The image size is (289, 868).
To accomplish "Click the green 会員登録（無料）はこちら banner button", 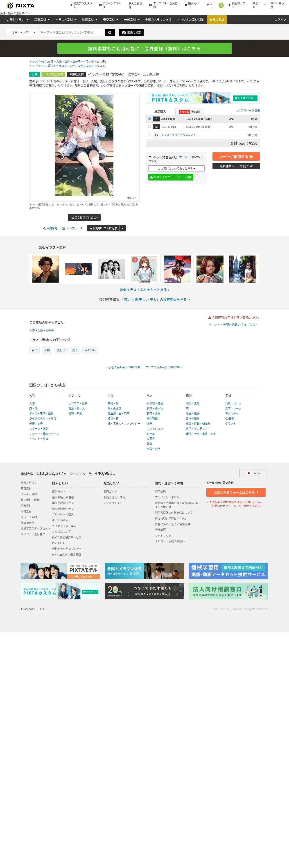I will (x=144, y=48).
